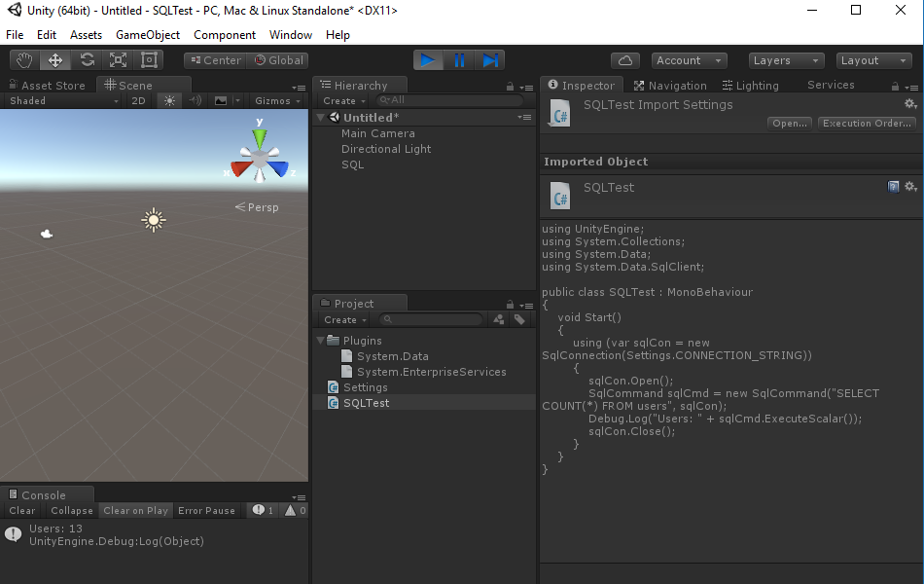
Task: Enable Error Pause in the Console
Action: click(x=207, y=510)
